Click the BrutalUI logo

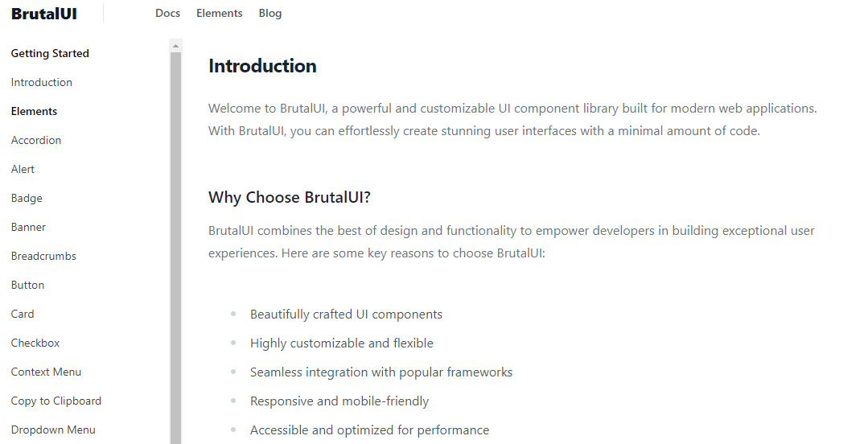click(44, 14)
